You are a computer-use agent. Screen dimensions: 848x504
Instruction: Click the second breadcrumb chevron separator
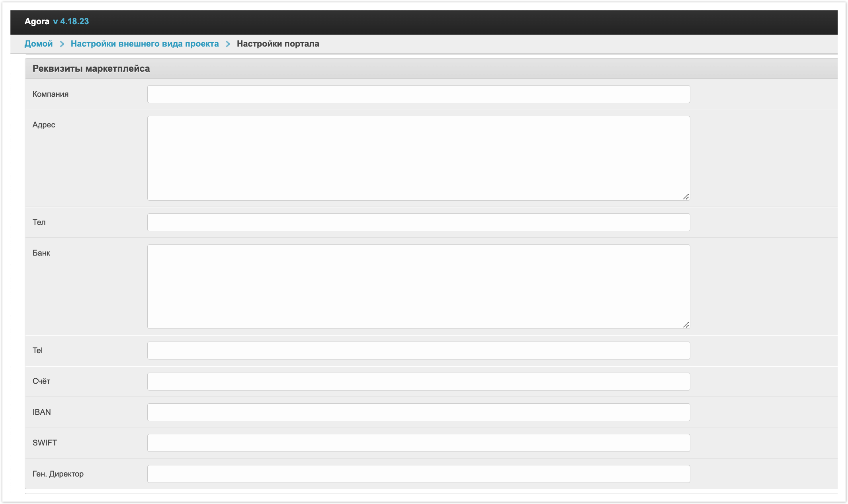tap(228, 44)
